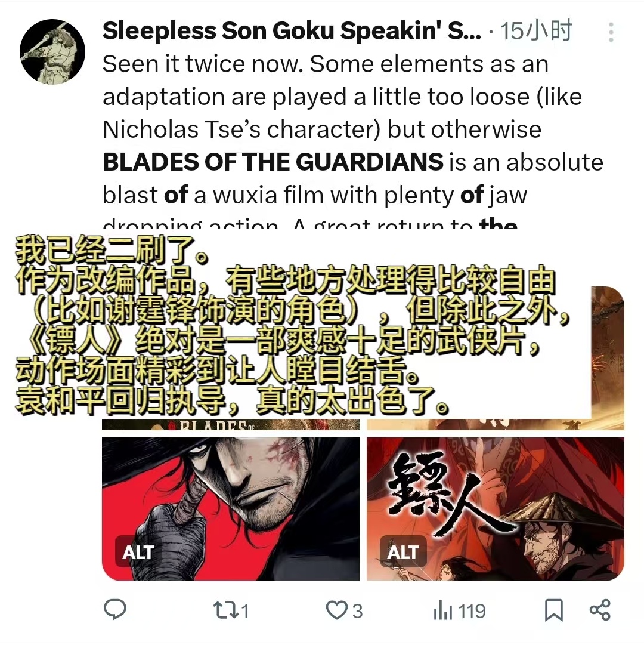Click the 15小时 timestamp

pyautogui.click(x=536, y=31)
